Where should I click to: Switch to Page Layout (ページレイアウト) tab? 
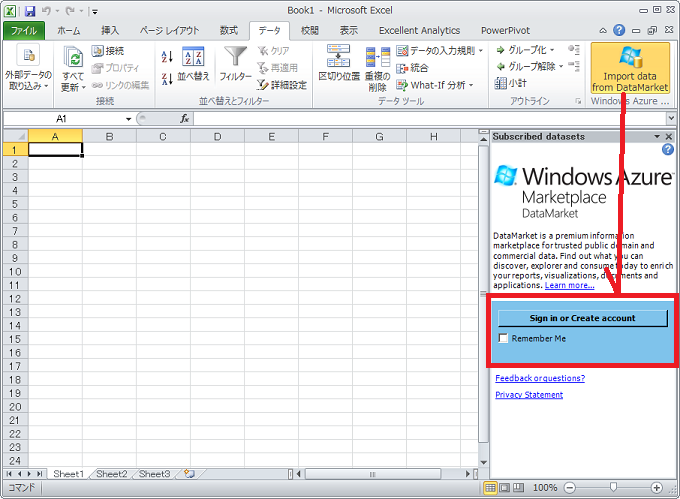(169, 30)
